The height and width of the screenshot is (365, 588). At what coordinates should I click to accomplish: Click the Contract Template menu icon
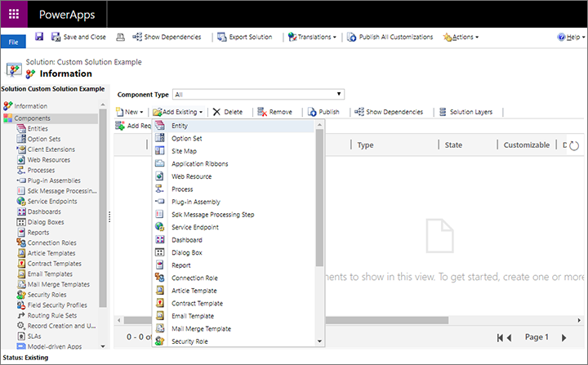(x=160, y=303)
